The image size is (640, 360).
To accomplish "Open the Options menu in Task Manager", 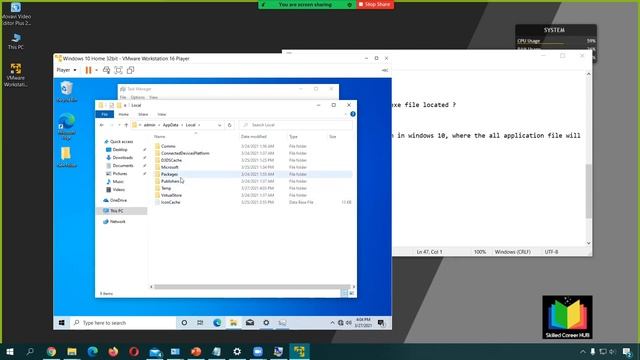I will pos(138,97).
